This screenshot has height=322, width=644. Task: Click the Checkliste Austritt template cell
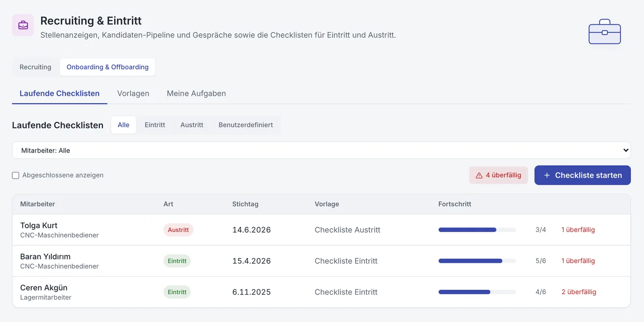347,230
